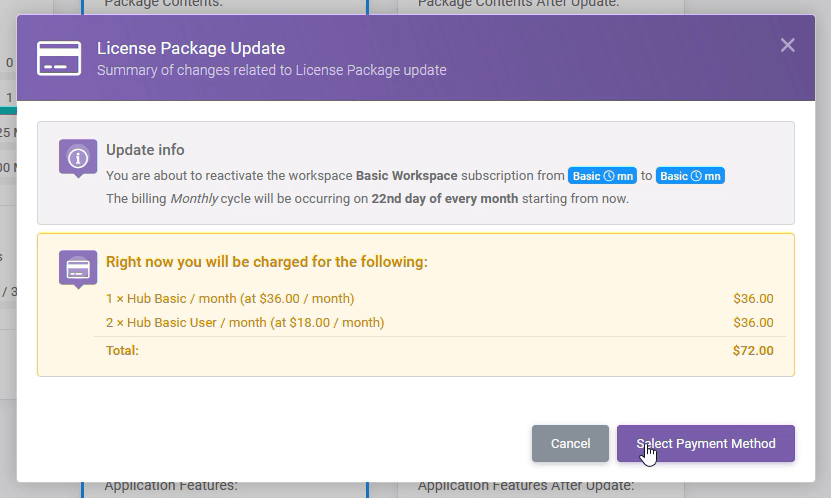Screen dimensions: 831x498
Task: Click the clock icon in the second Basic badge
Action: [696, 176]
